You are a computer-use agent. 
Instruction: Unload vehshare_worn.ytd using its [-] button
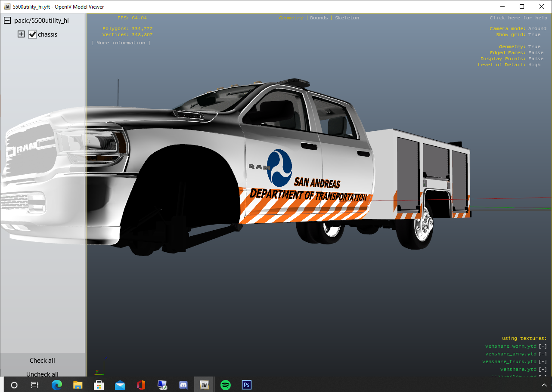tap(543, 346)
